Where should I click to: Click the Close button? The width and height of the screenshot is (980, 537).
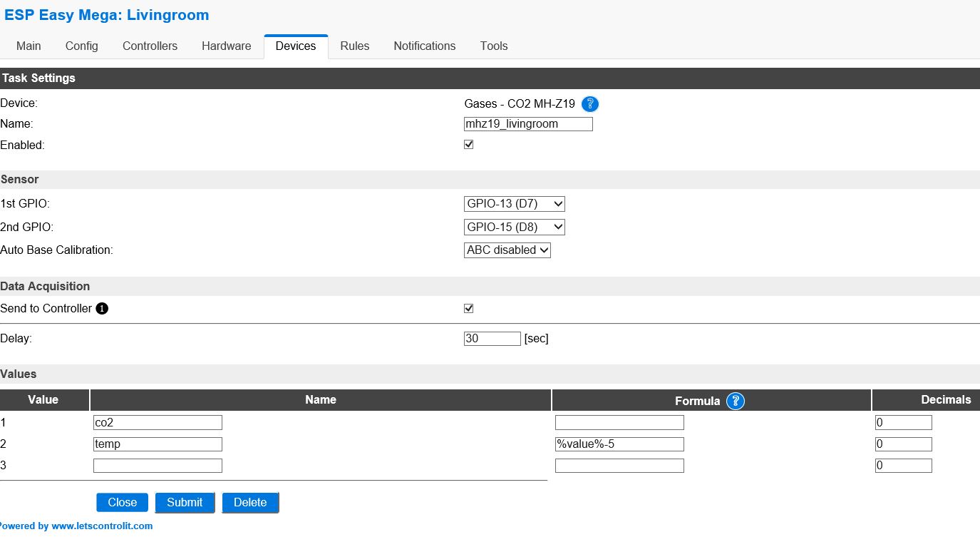[x=121, y=502]
